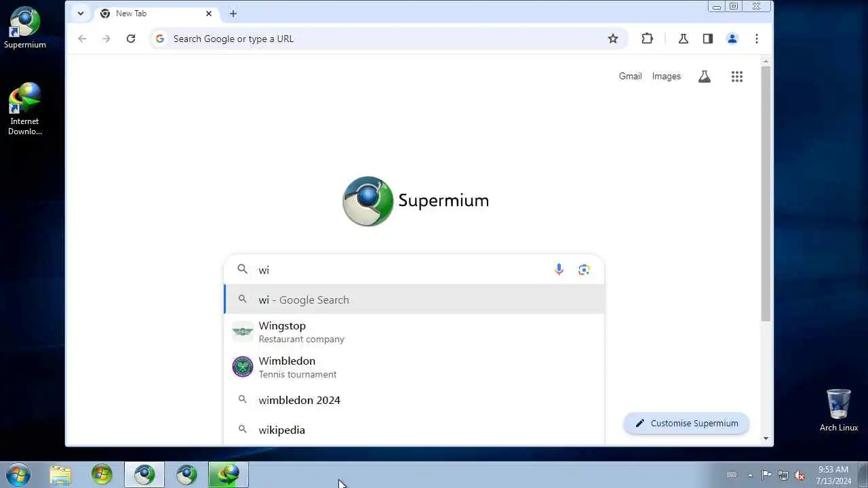Minimize the Supermium browser window
This screenshot has width=868, height=488.
coord(717,6)
